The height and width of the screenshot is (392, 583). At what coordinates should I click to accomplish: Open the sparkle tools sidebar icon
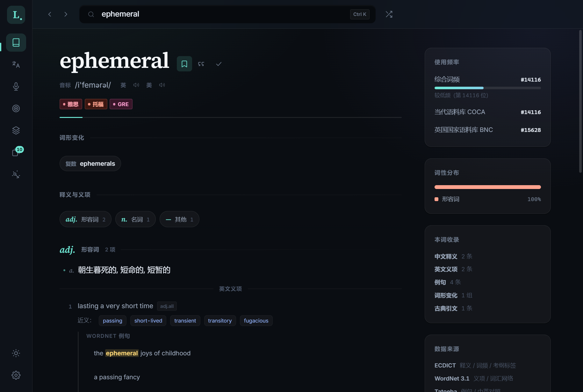click(x=16, y=174)
